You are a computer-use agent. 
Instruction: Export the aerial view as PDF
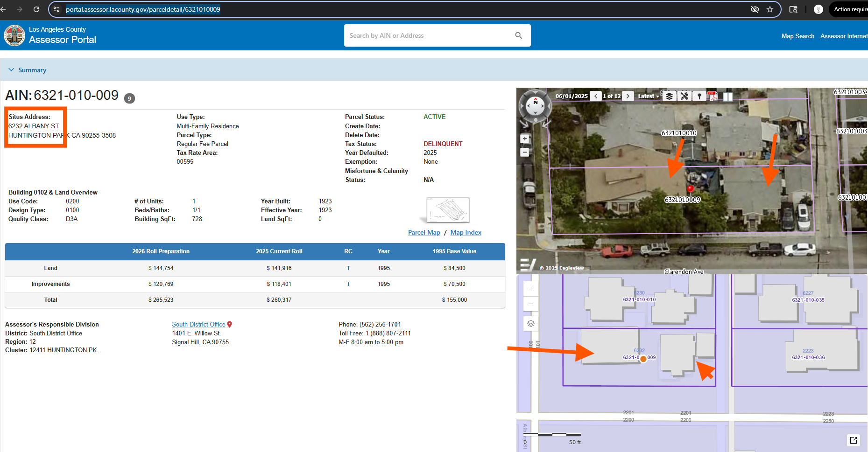click(713, 96)
